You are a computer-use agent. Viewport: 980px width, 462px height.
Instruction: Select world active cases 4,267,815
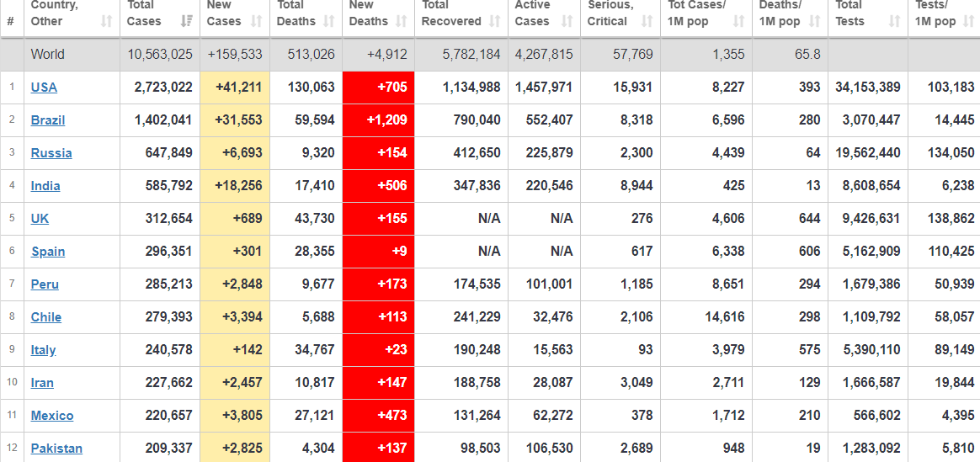tap(544, 55)
